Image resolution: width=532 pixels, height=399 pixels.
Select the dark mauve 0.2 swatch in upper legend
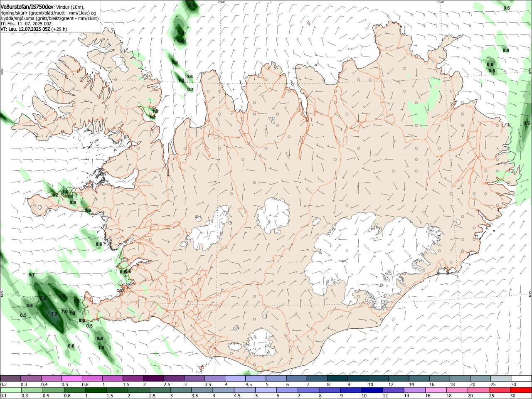pyautogui.click(x=10, y=378)
